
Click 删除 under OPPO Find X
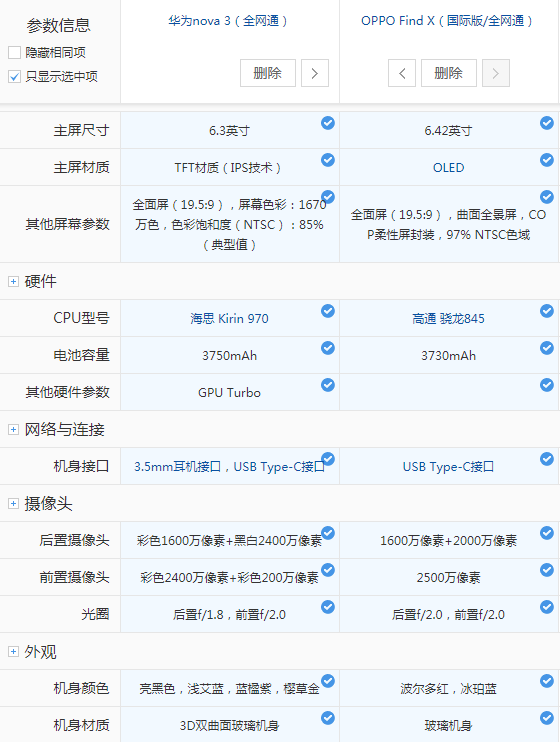click(449, 73)
